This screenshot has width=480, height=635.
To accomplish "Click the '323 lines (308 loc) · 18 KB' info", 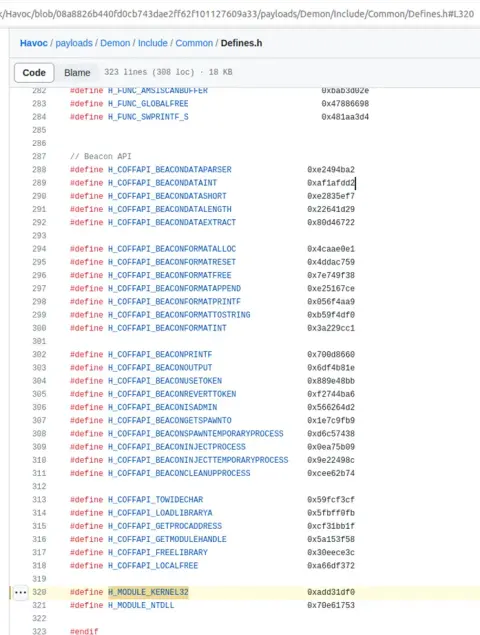I will [x=168, y=72].
